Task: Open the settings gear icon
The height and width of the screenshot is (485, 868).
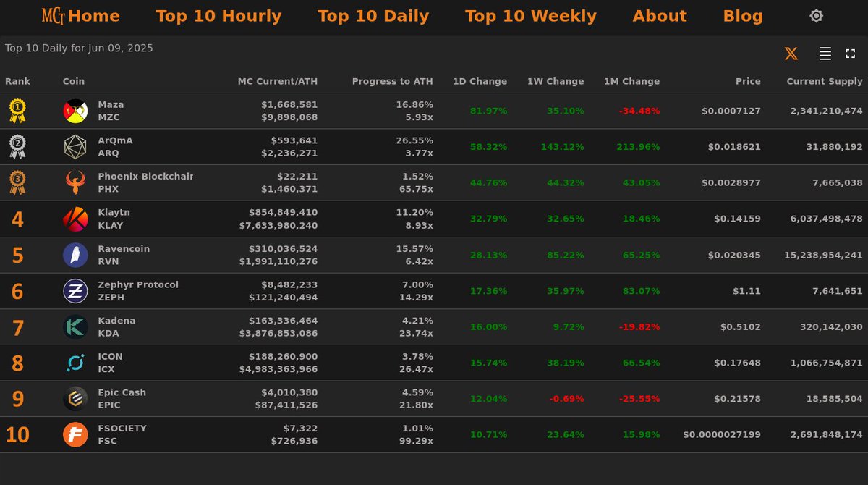Action: point(816,16)
